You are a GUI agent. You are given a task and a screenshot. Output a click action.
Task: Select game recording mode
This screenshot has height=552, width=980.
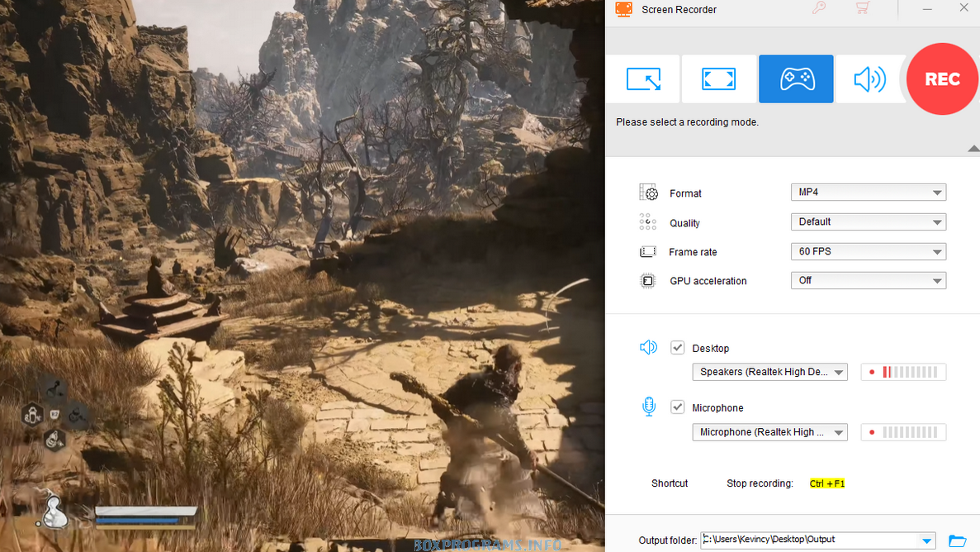tap(796, 79)
